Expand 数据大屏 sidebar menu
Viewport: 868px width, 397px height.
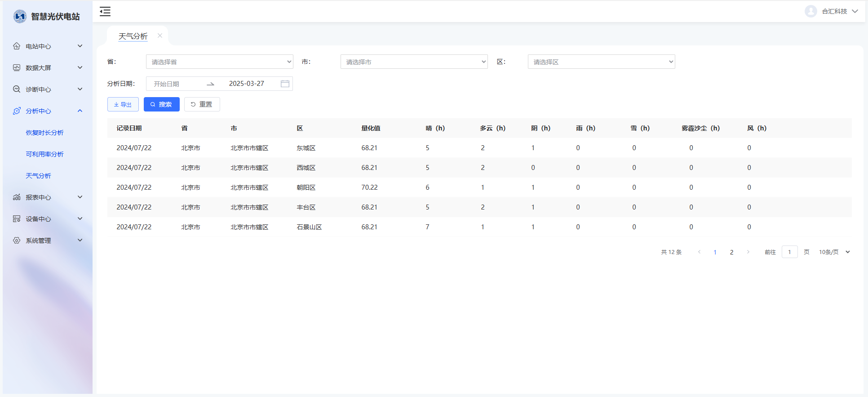point(48,68)
